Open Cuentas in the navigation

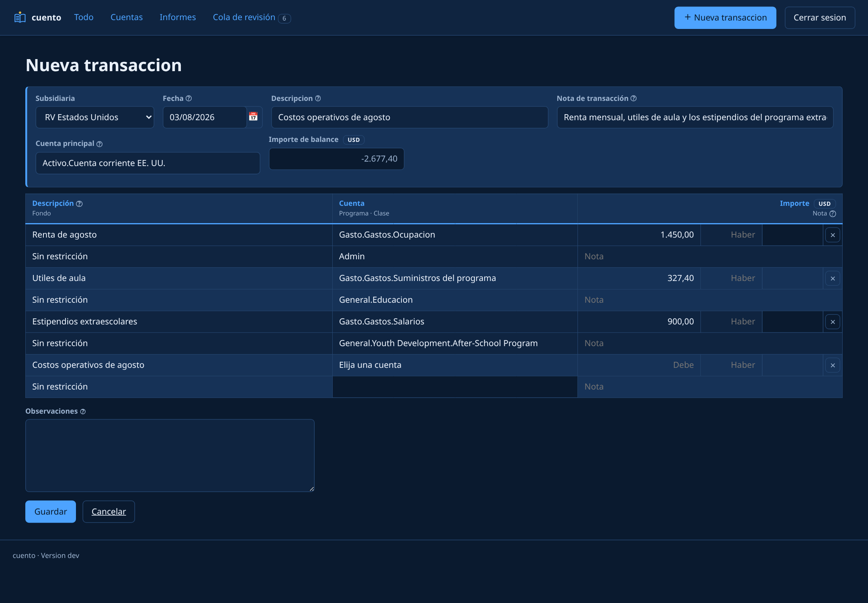[127, 17]
